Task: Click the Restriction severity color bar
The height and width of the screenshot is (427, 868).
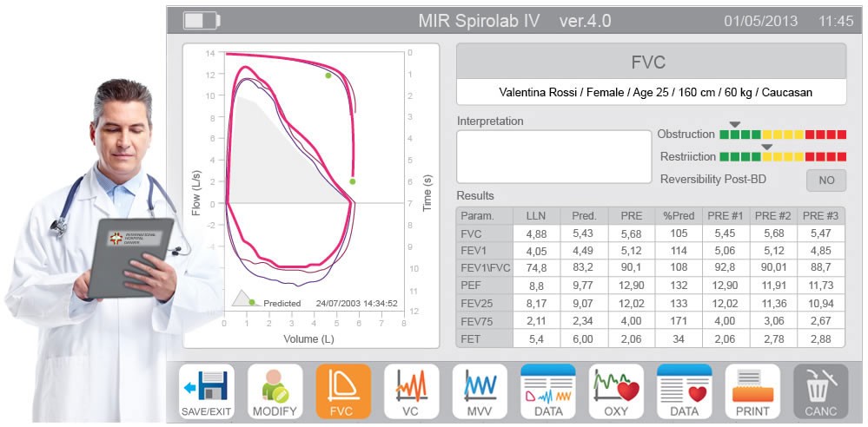Action: tap(782, 157)
